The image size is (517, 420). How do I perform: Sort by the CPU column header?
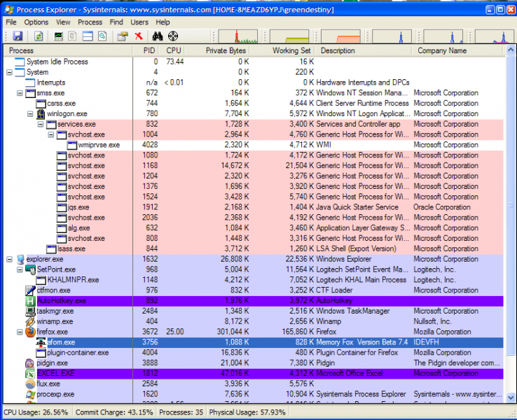click(173, 50)
